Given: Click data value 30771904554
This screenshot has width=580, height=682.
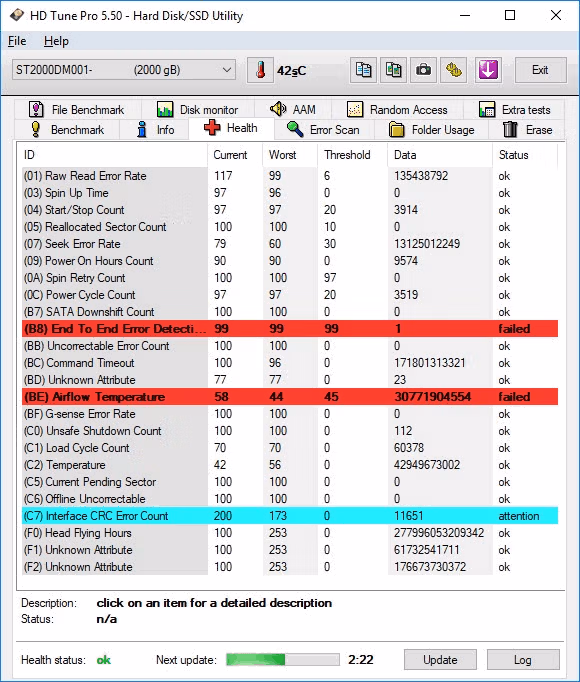Looking at the screenshot, I should pos(432,397).
